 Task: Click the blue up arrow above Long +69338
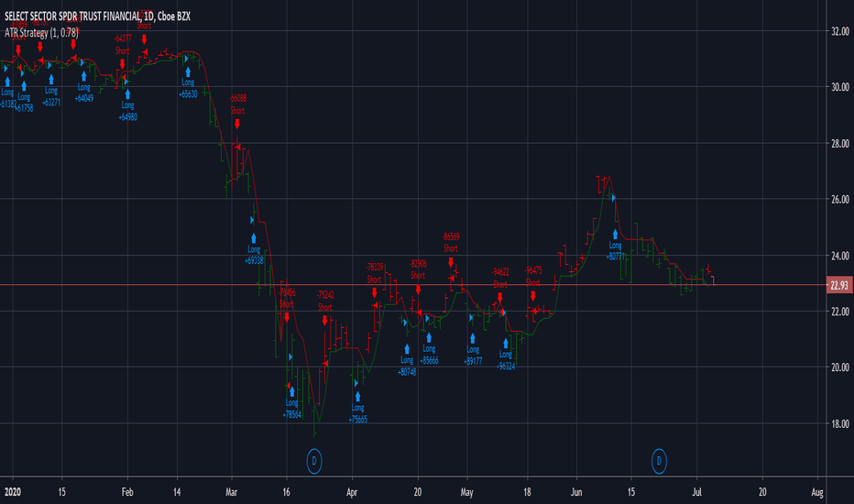click(x=254, y=238)
